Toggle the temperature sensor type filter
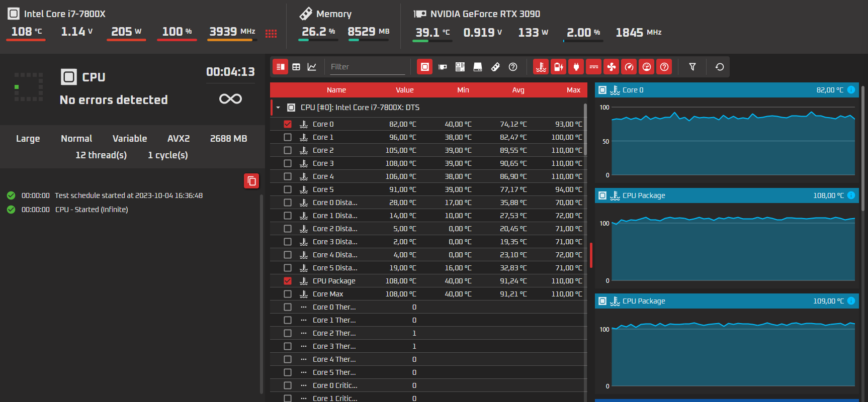The image size is (868, 402). click(x=541, y=67)
